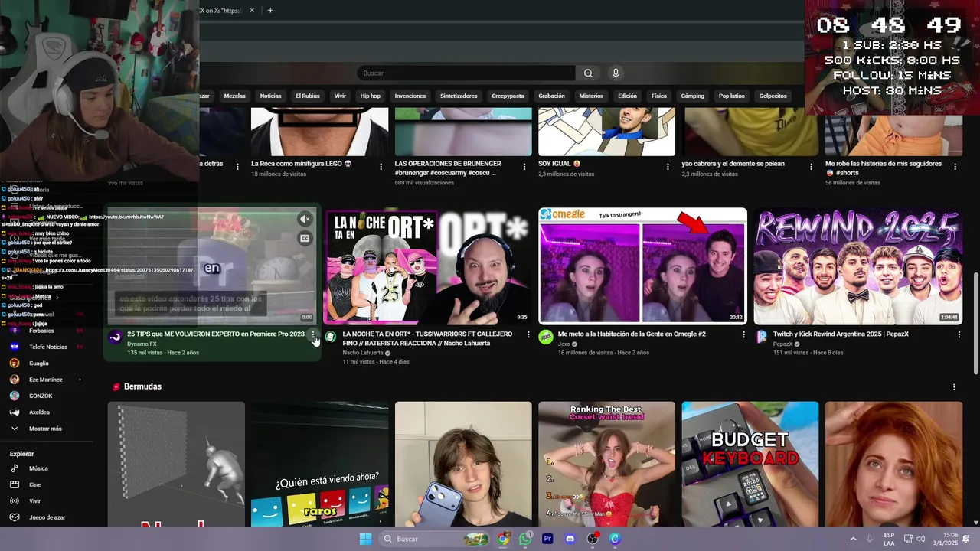
Task: Click the YouTube search magnifier button
Action: 588,73
